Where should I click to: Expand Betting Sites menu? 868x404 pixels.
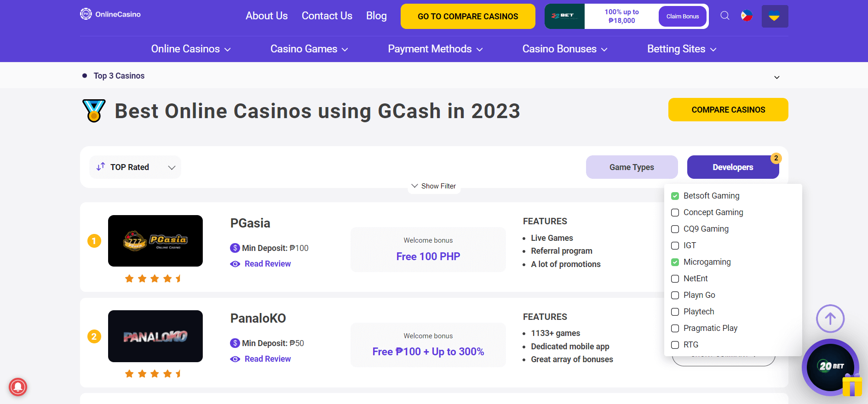pyautogui.click(x=682, y=49)
